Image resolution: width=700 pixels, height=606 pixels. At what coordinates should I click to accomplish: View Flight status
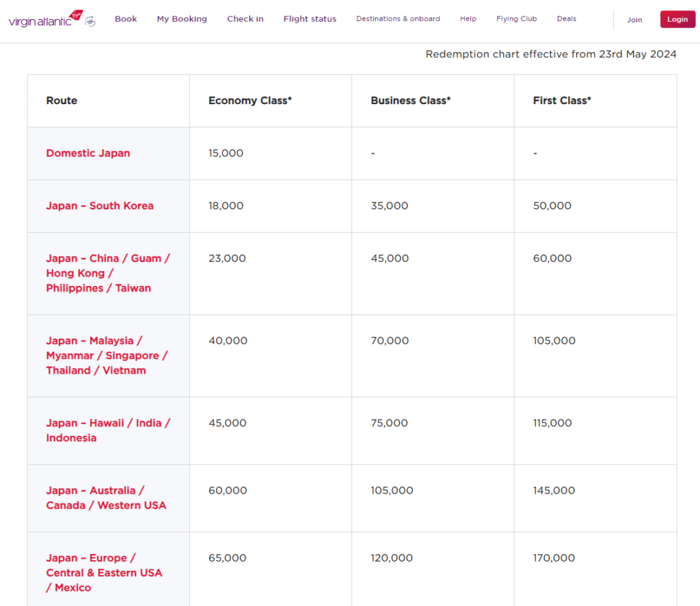pyautogui.click(x=310, y=19)
